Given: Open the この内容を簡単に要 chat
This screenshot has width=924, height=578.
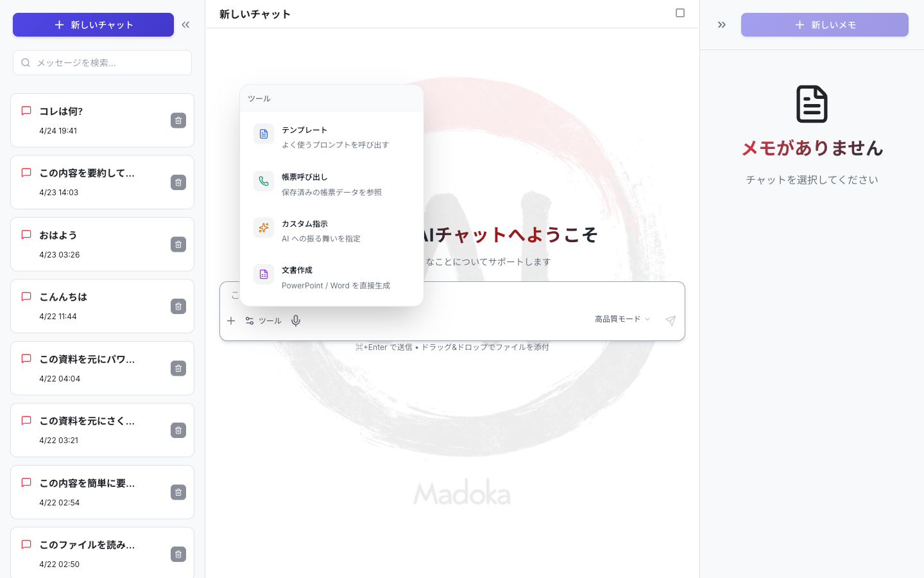Looking at the screenshot, I should (x=102, y=492).
